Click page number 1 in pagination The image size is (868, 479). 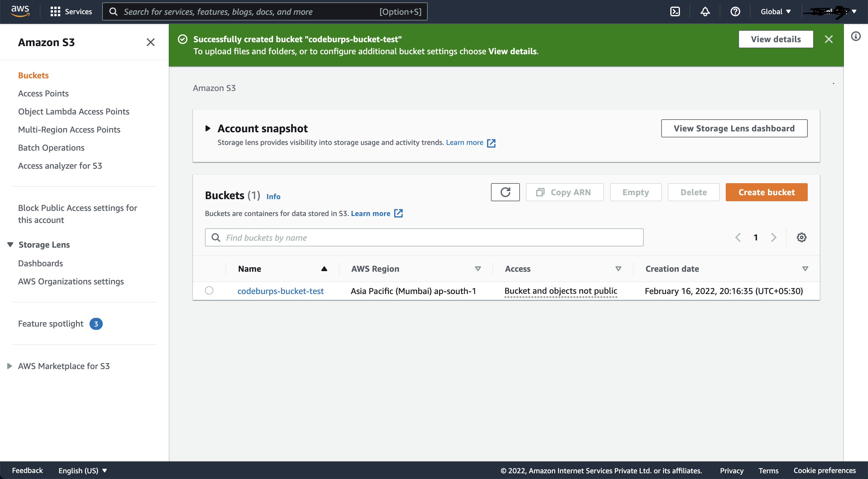click(756, 237)
